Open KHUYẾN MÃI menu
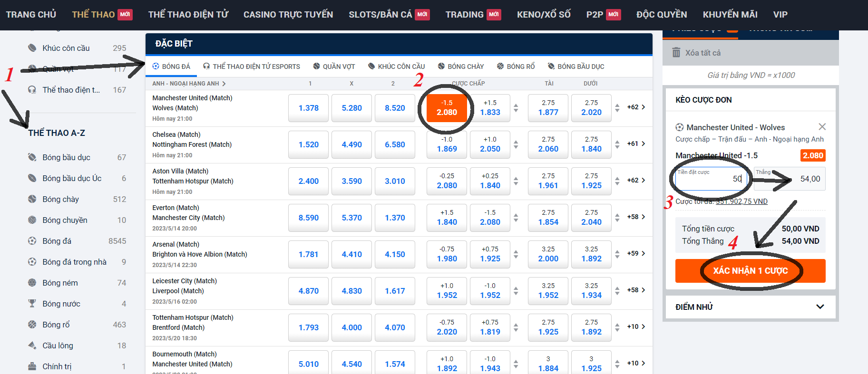The width and height of the screenshot is (868, 374). pyautogui.click(x=730, y=15)
